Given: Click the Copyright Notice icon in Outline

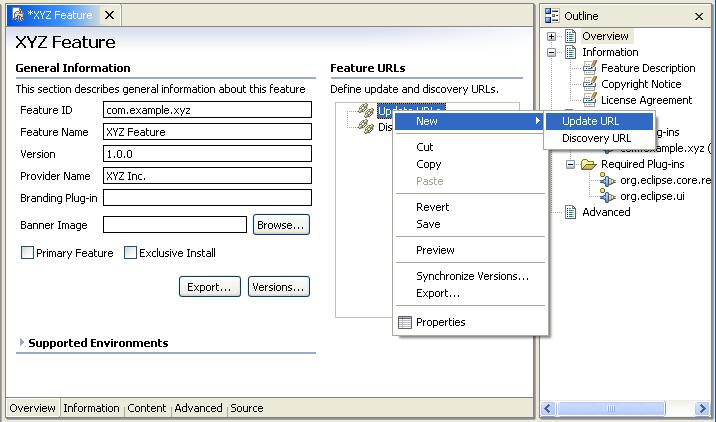Looking at the screenshot, I should tap(590, 84).
